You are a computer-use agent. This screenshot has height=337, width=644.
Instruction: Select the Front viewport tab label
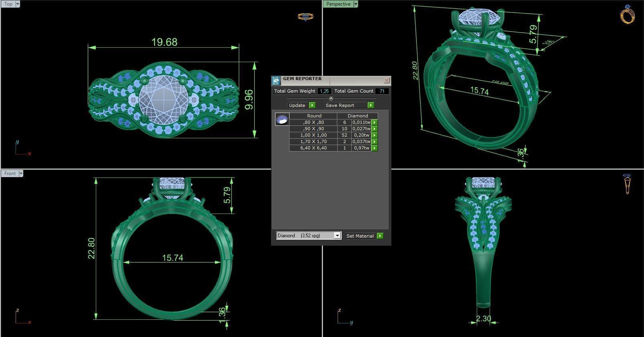point(10,174)
